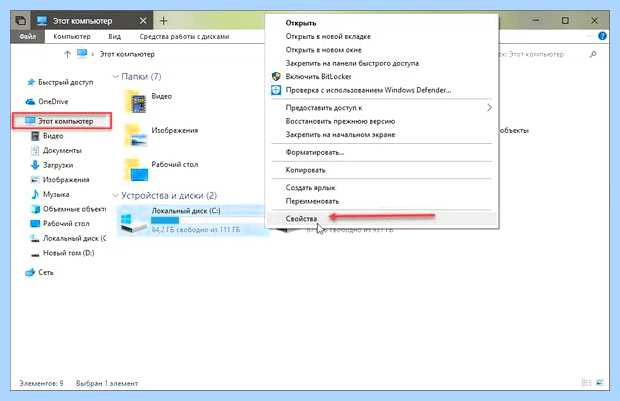Click the Документы icon in sidebar

pyautogui.click(x=35, y=151)
